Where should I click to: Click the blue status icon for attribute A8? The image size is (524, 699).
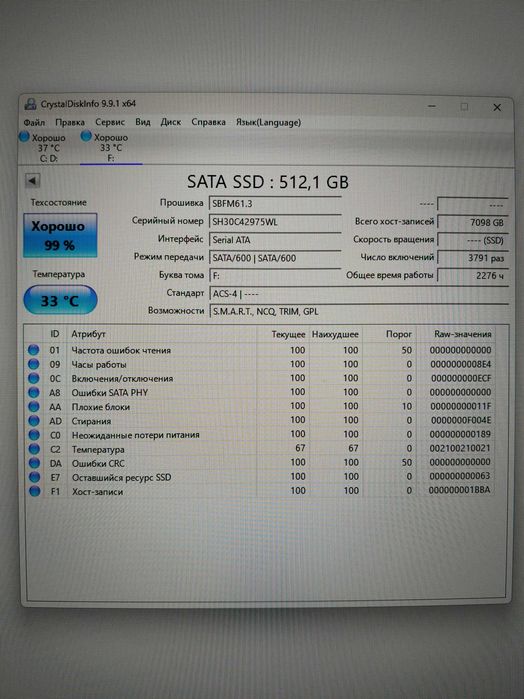coord(33,392)
